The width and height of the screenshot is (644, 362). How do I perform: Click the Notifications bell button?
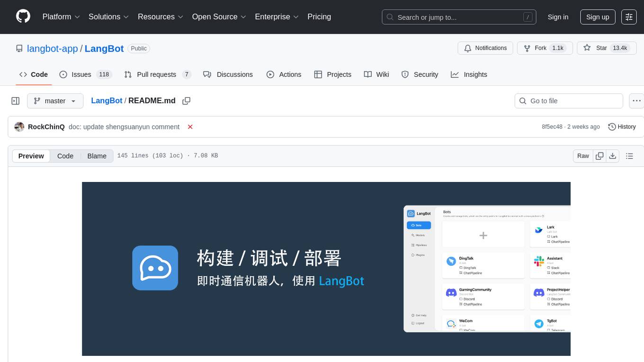point(485,48)
